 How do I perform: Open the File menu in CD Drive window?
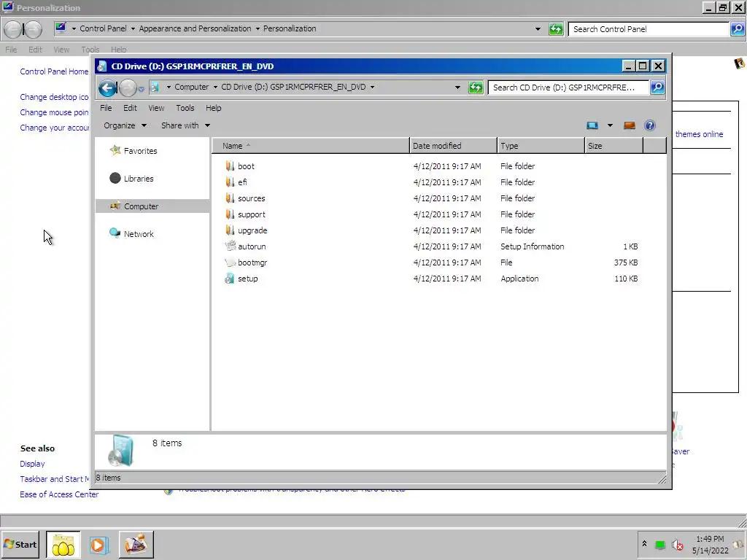(106, 108)
